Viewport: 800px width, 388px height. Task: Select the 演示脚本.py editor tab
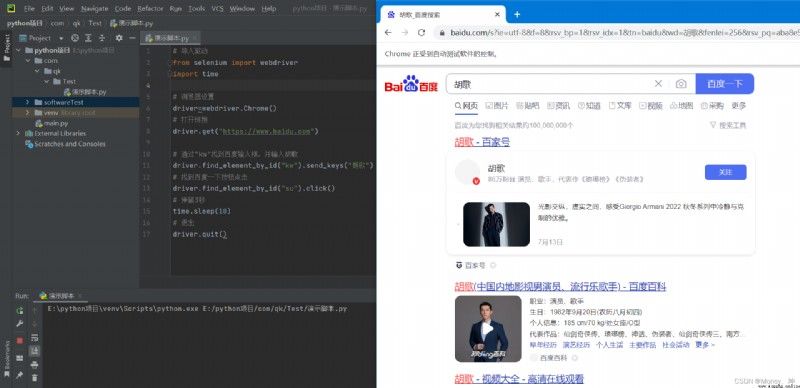pos(171,38)
